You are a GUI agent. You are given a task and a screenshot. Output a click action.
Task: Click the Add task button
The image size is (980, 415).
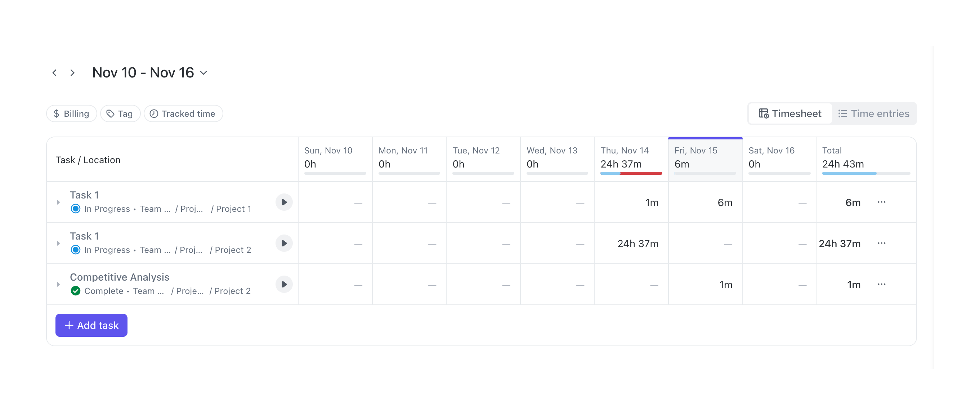[x=91, y=325]
